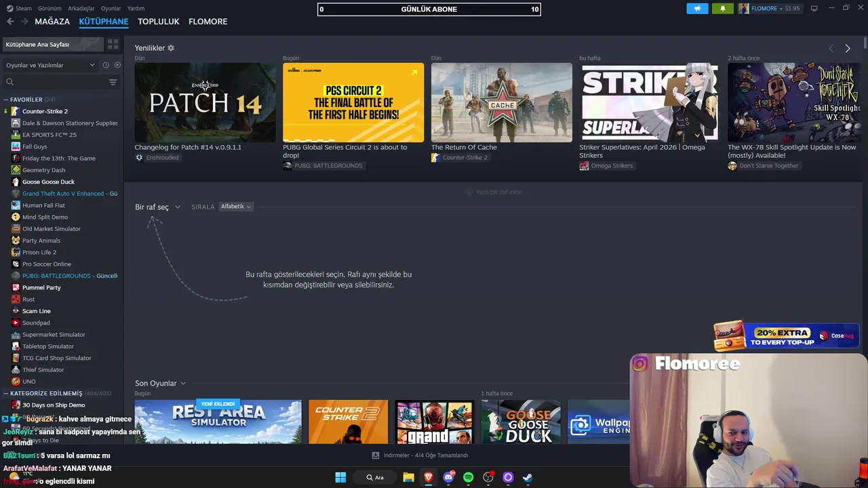Open Rest Area Simulator recent game tile
The image size is (868, 488).
218,422
